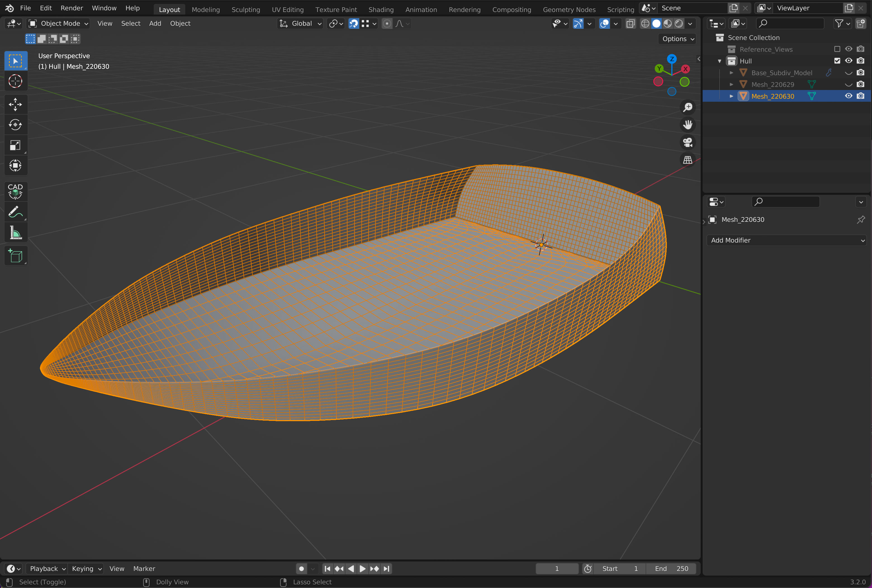This screenshot has width=872, height=588.
Task: Activate the Rotate tool
Action: tap(15, 124)
